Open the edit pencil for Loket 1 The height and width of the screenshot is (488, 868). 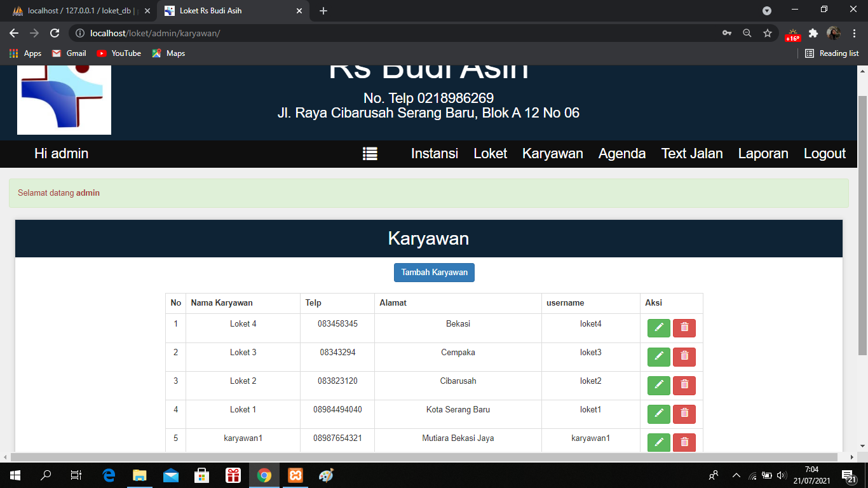click(658, 414)
